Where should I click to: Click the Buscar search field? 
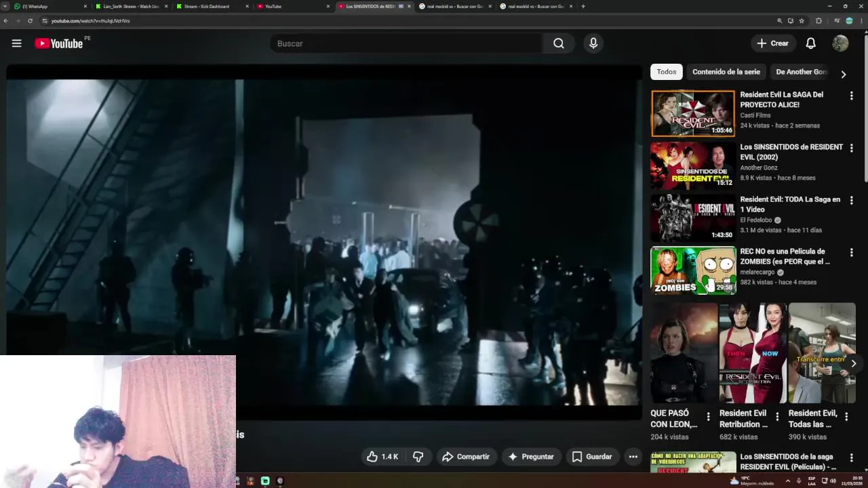point(406,43)
